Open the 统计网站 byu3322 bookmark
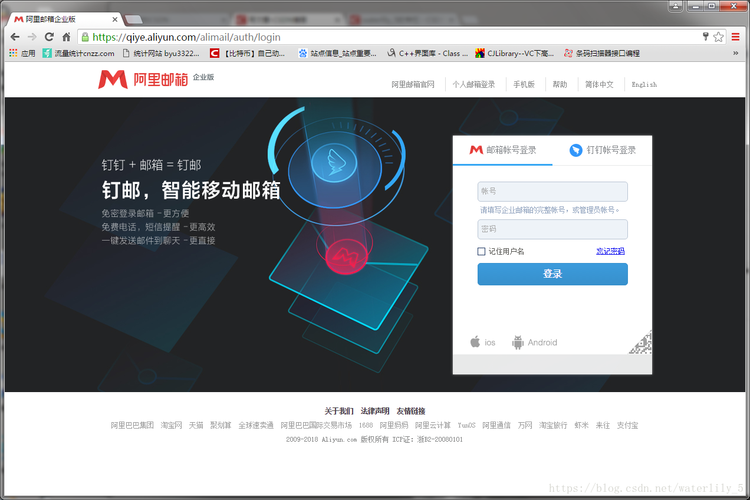 (x=161, y=53)
